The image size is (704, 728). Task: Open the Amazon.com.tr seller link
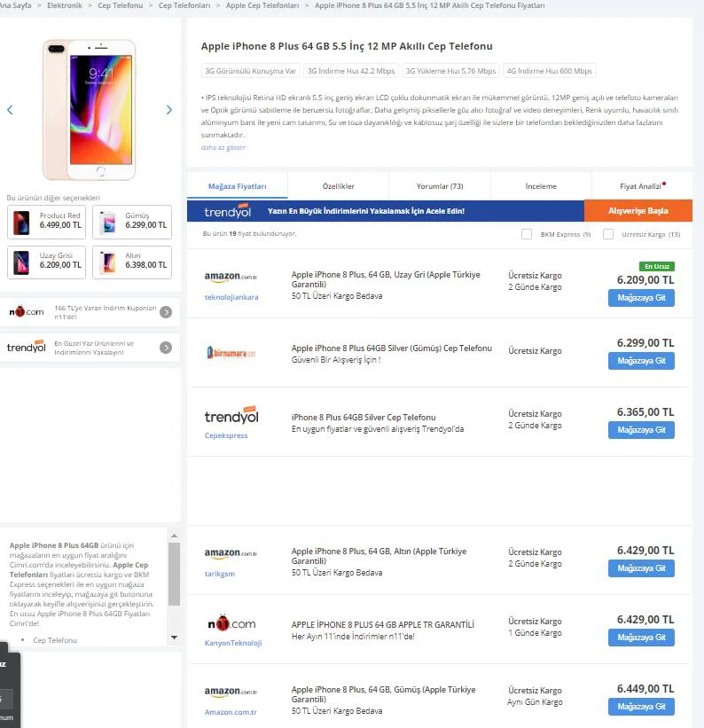[x=231, y=712]
